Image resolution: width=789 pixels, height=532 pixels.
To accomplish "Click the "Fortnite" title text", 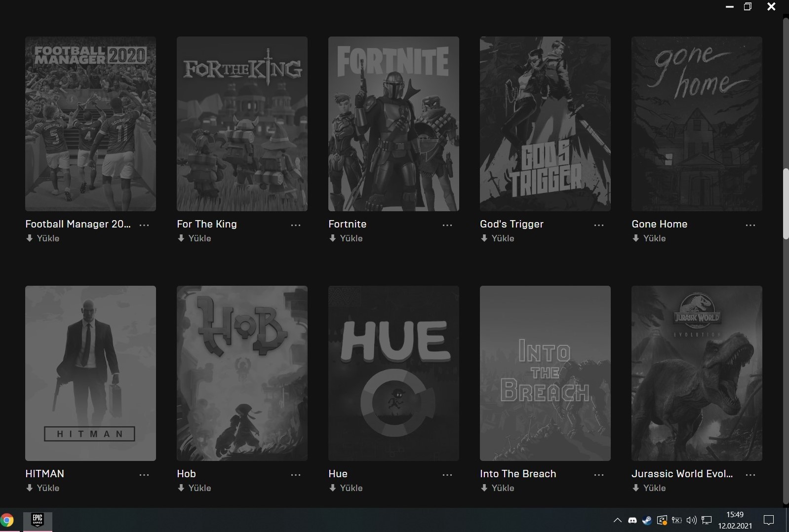I will pos(348,224).
